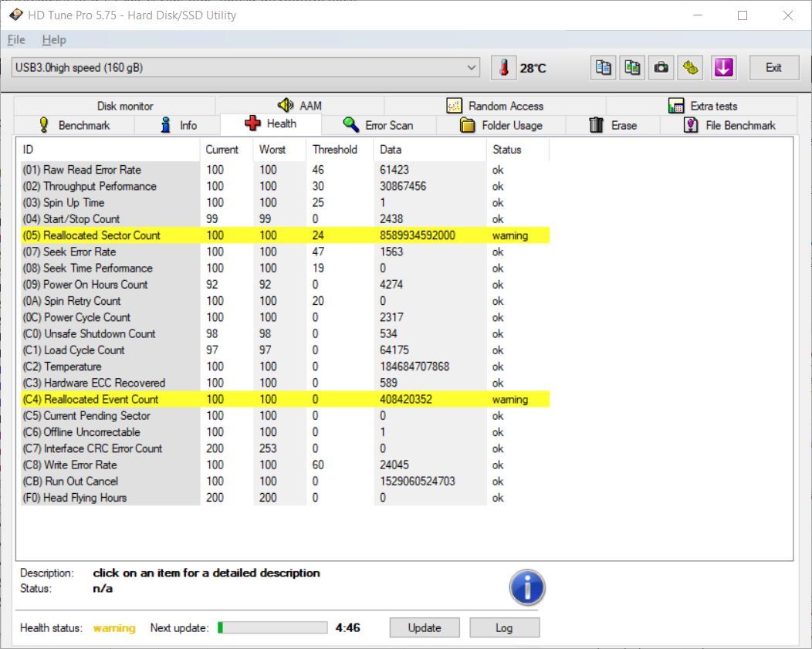Click the yellow warning health status text
Viewport: 812px width, 649px height.
(x=114, y=628)
